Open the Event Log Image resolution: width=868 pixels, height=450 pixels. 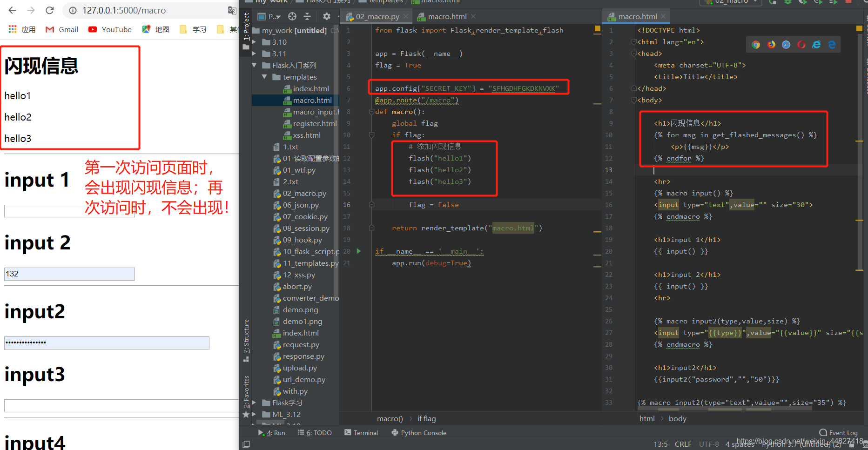[839, 432]
